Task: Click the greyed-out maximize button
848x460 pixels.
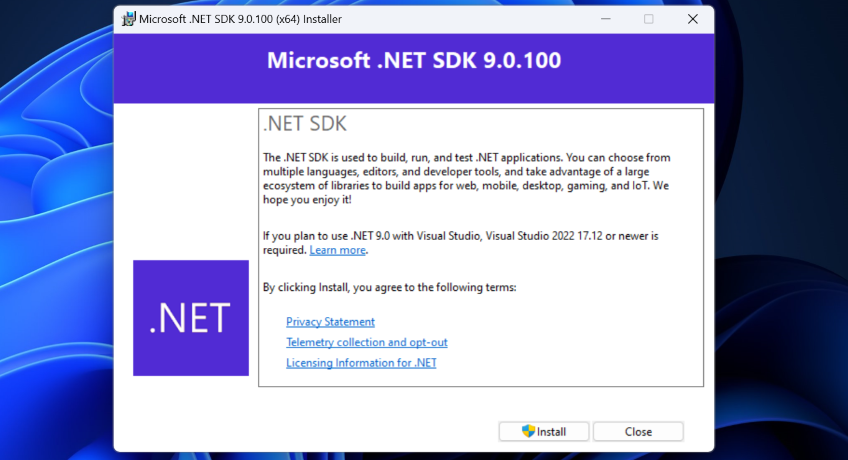Action: [x=648, y=19]
